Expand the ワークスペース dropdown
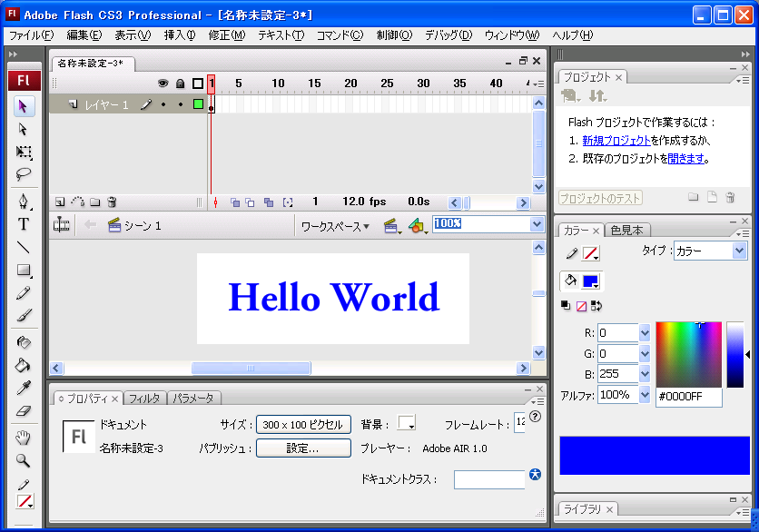Viewport: 759px width, 532px height. (x=335, y=226)
